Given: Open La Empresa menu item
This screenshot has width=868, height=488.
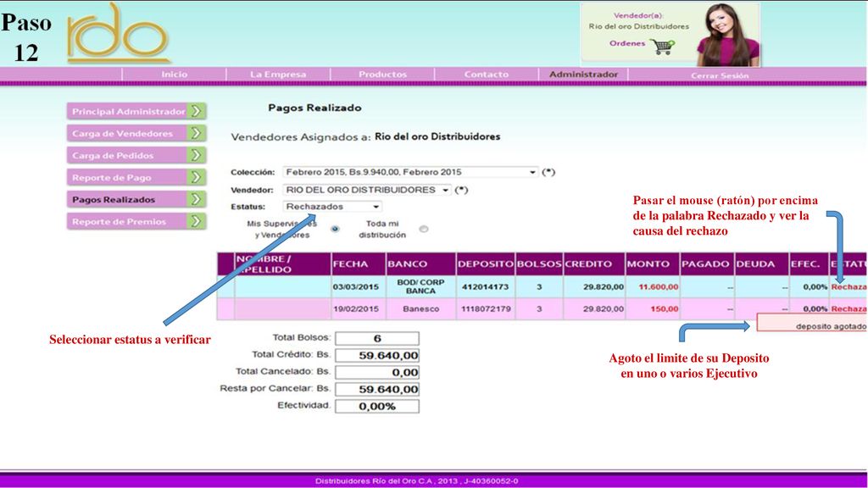Looking at the screenshot, I should tap(278, 75).
